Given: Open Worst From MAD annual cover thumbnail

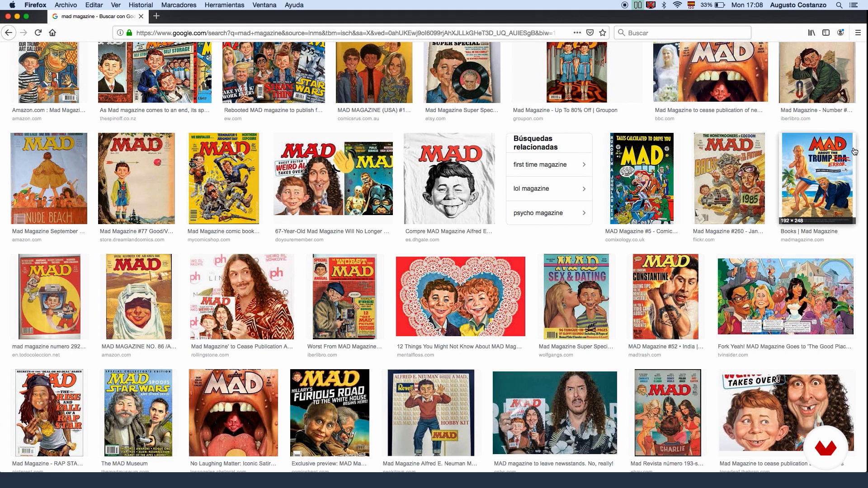Looking at the screenshot, I should click(x=344, y=296).
